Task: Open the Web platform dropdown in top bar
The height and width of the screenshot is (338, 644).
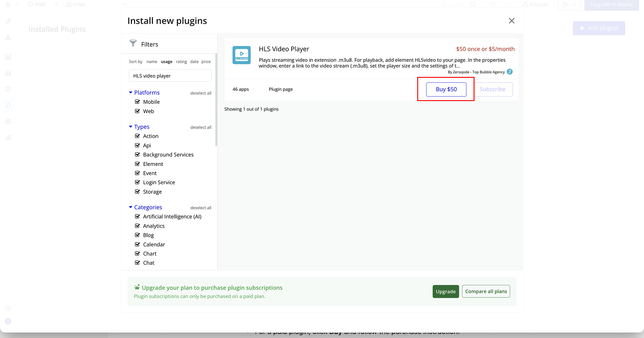Action: 43,4
